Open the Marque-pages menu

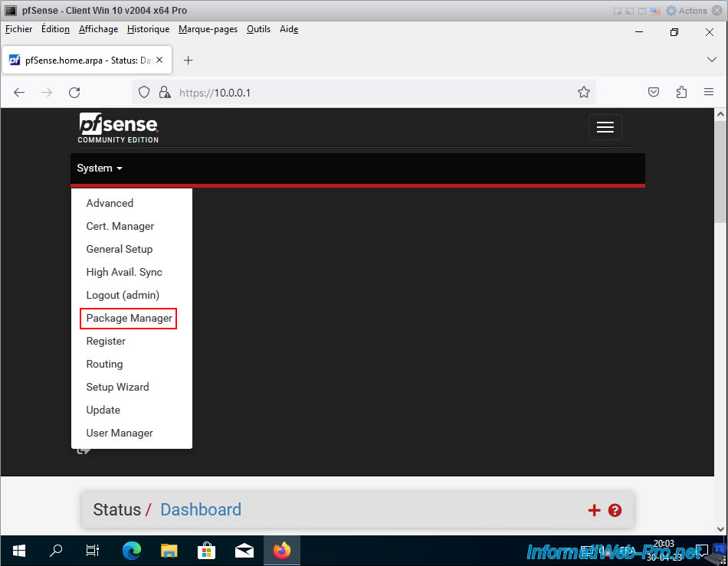pos(208,29)
